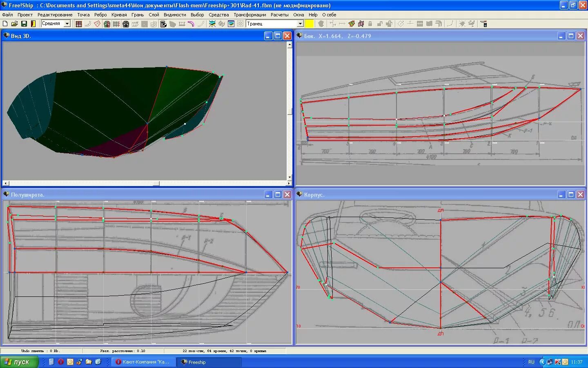Viewport: 588px width, 368px height.
Task: Click the 11:37 system clock
Action: pyautogui.click(x=577, y=362)
